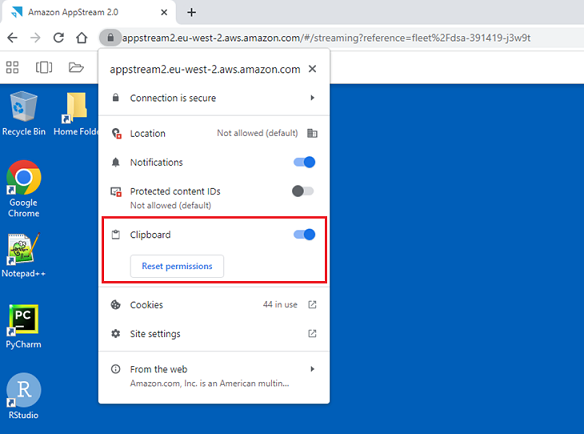This screenshot has width=584, height=434.
Task: Click the Site settings external link icon
Action: 312,333
